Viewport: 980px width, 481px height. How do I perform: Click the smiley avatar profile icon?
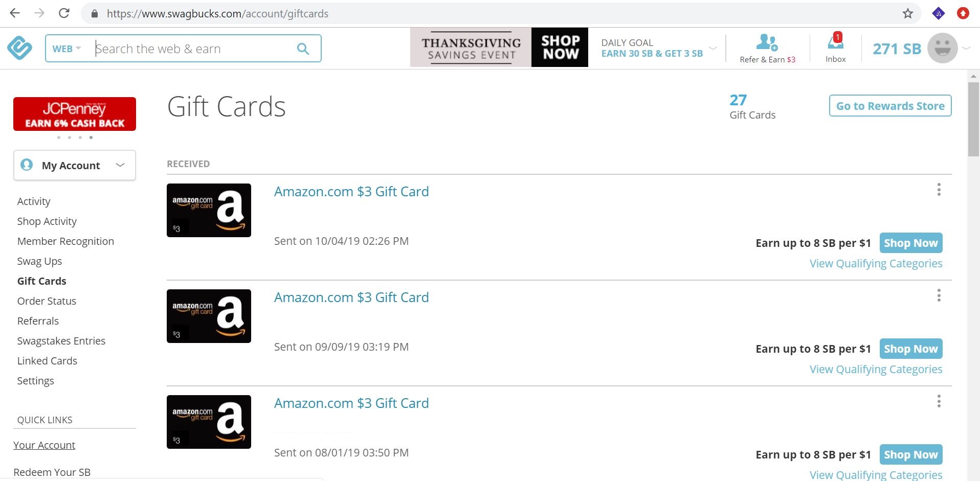[942, 48]
